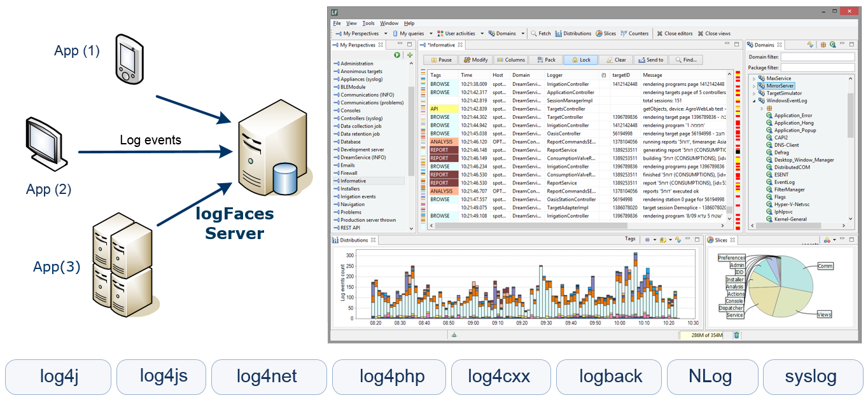Click the refresh icon in Distributions panel header

tap(678, 240)
